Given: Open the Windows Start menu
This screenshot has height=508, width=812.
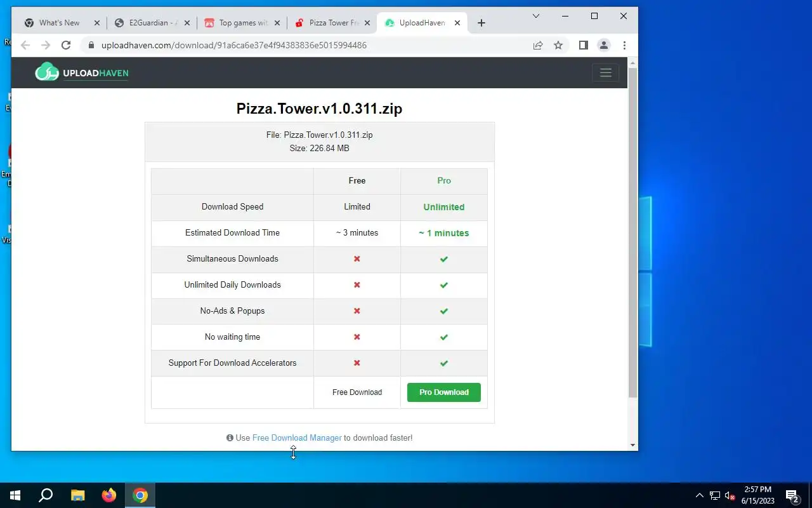Looking at the screenshot, I should [15, 495].
